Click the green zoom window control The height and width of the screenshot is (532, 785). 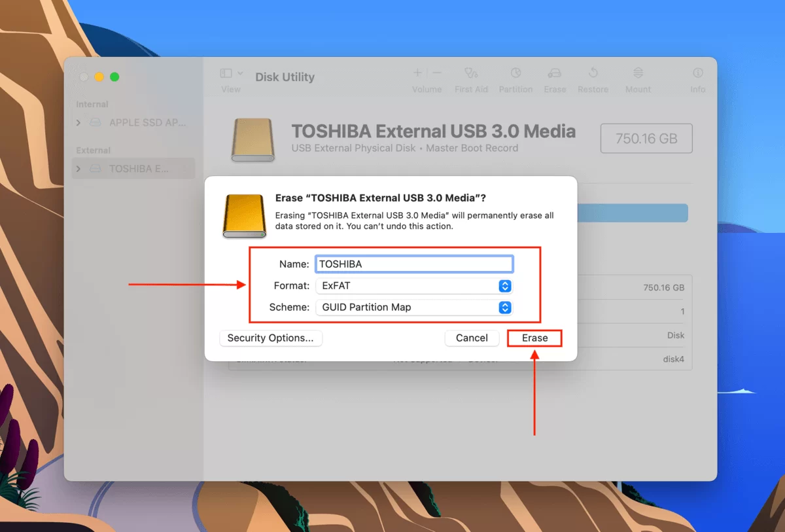point(114,76)
